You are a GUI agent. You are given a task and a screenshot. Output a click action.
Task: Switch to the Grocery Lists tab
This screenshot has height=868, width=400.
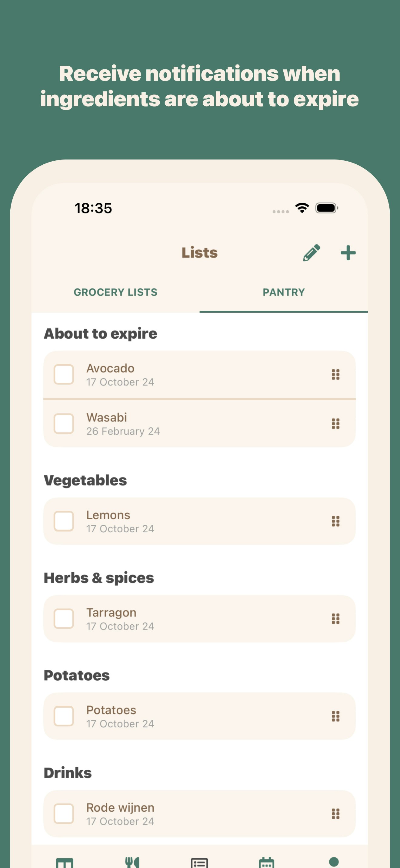tap(115, 292)
